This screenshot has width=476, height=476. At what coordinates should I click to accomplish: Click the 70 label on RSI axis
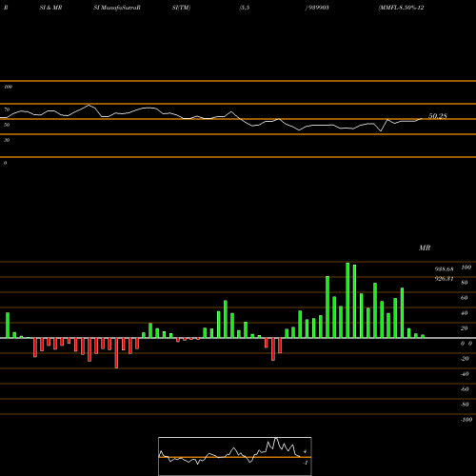tap(7, 109)
